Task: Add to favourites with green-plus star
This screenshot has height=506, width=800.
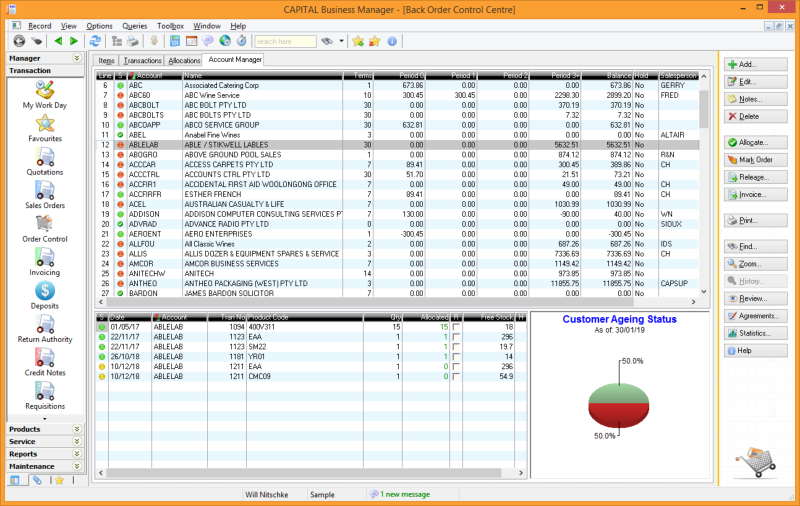Action: 358,41
